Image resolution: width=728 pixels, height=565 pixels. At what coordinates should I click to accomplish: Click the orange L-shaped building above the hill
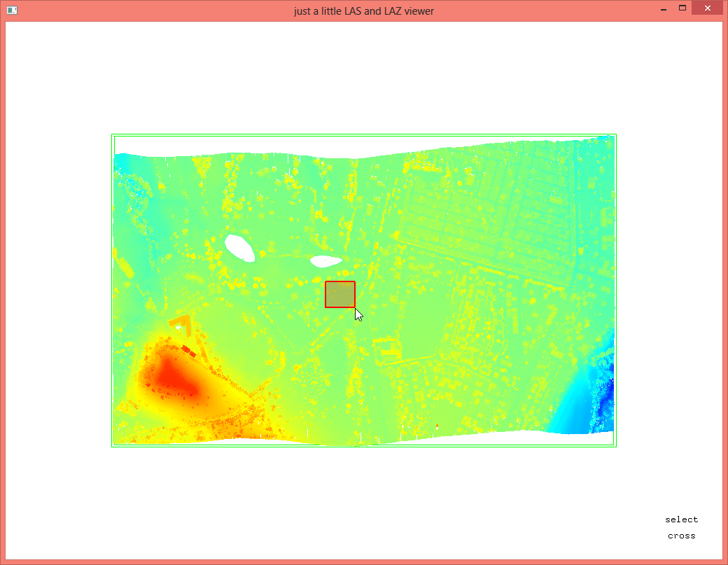pyautogui.click(x=181, y=323)
